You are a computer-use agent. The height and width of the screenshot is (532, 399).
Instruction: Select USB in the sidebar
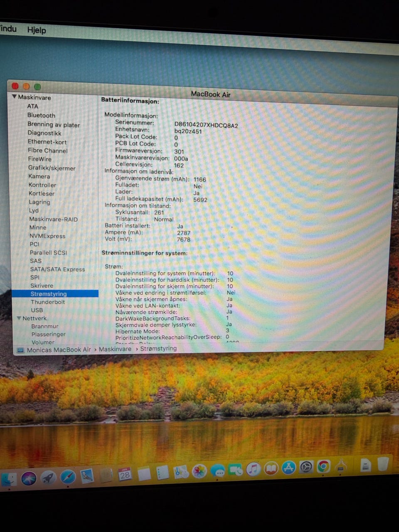tap(37, 310)
